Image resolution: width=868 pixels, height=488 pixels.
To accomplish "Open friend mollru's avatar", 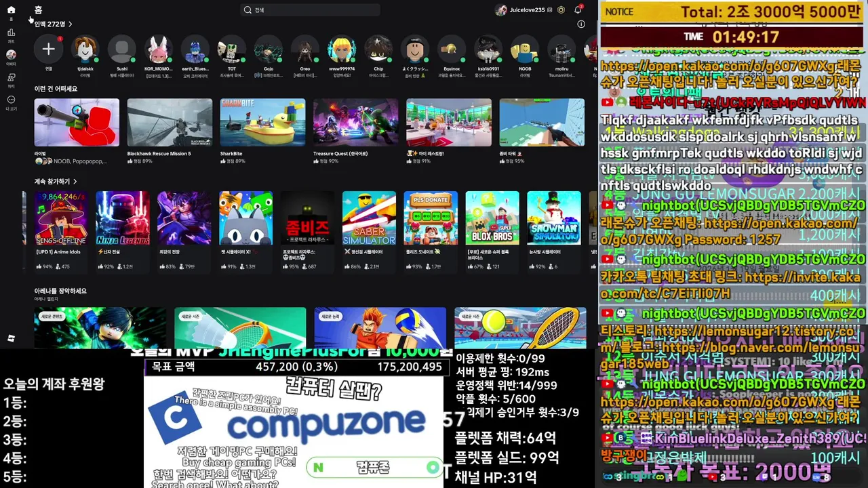I will 561,49.
